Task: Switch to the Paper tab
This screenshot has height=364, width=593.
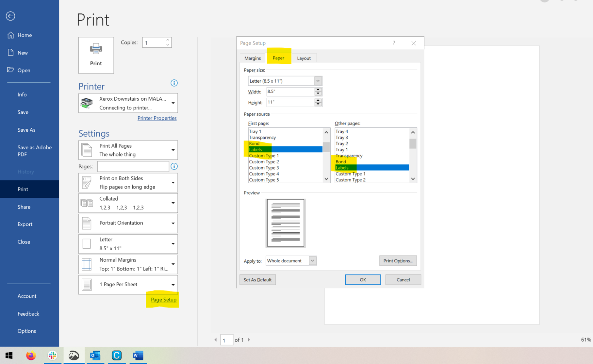Action: pyautogui.click(x=278, y=58)
